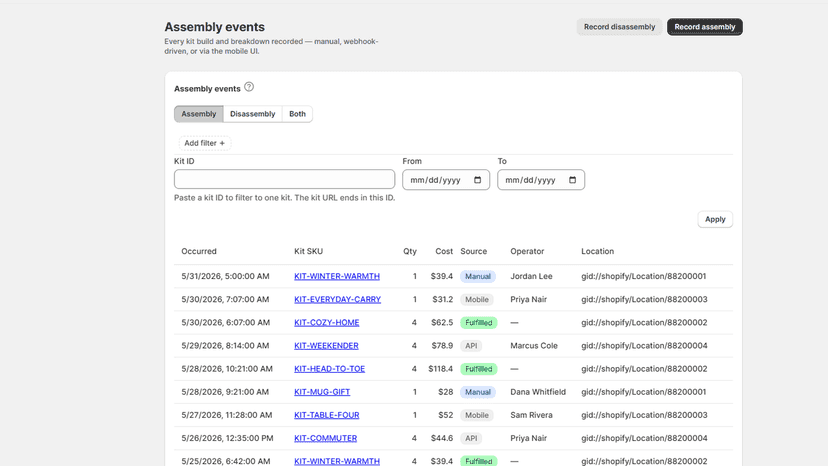Image resolution: width=828 pixels, height=466 pixels.
Task: Open the To date calendar picker icon
Action: [x=572, y=180]
